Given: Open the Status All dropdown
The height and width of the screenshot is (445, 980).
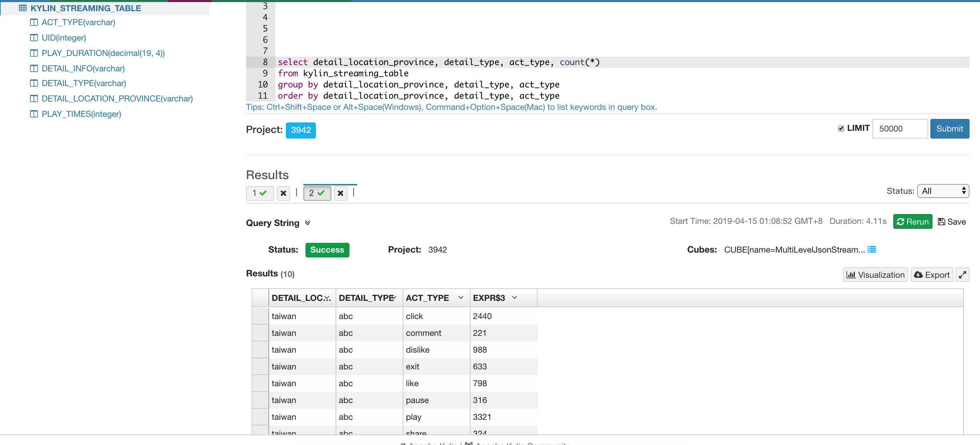Looking at the screenshot, I should [x=943, y=191].
